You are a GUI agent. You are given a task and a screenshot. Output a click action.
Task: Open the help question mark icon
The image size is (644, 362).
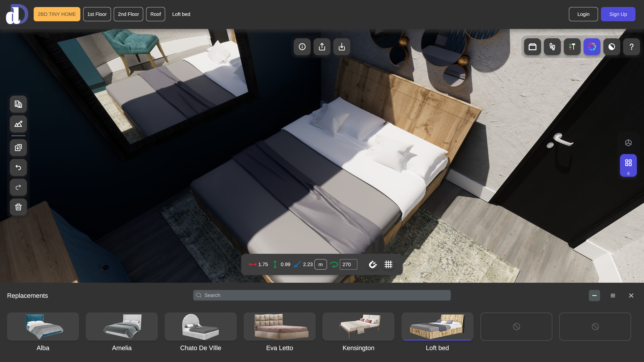pyautogui.click(x=631, y=47)
